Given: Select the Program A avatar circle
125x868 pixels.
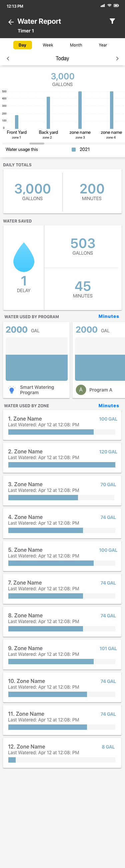Looking at the screenshot, I should pyautogui.click(x=81, y=390).
